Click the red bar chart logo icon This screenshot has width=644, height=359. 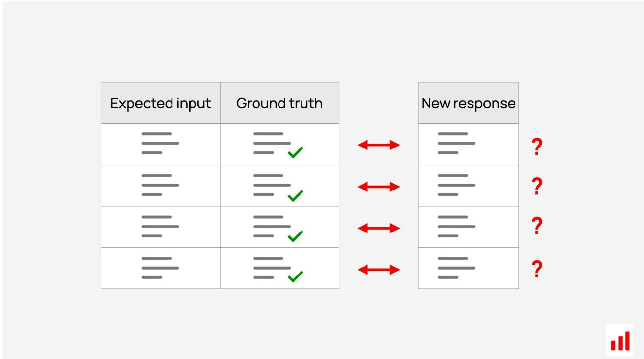click(620, 340)
